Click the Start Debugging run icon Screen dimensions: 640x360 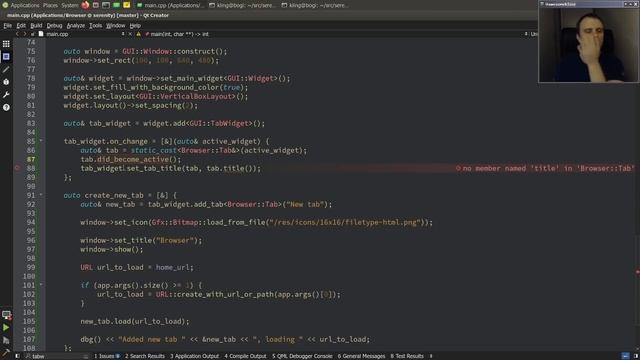(6, 340)
